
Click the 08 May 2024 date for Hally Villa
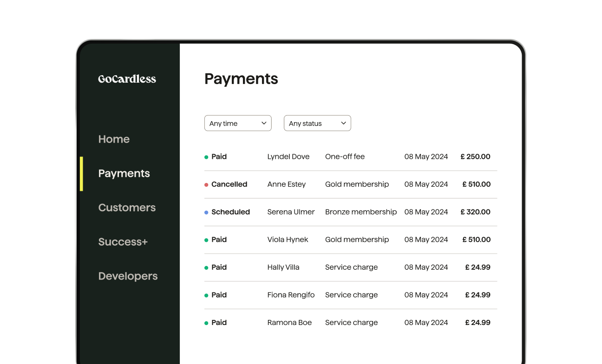(426, 267)
